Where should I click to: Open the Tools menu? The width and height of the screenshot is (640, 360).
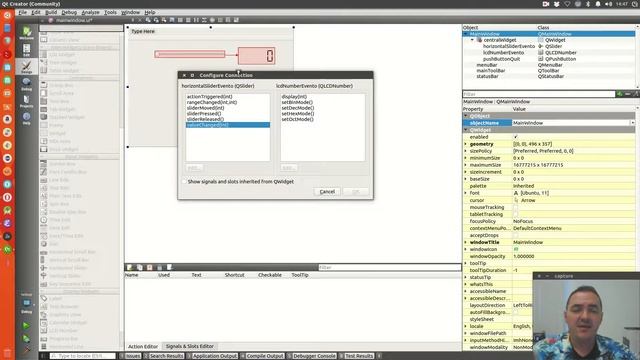[110, 12]
